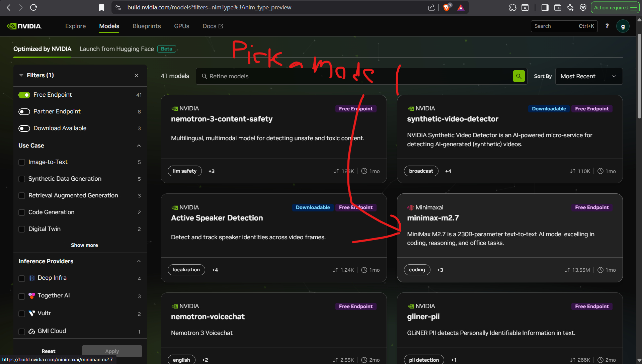The height and width of the screenshot is (364, 642).
Task: Click NVIDIA logo on nemotron-3-content-safety card
Action: 174,108
